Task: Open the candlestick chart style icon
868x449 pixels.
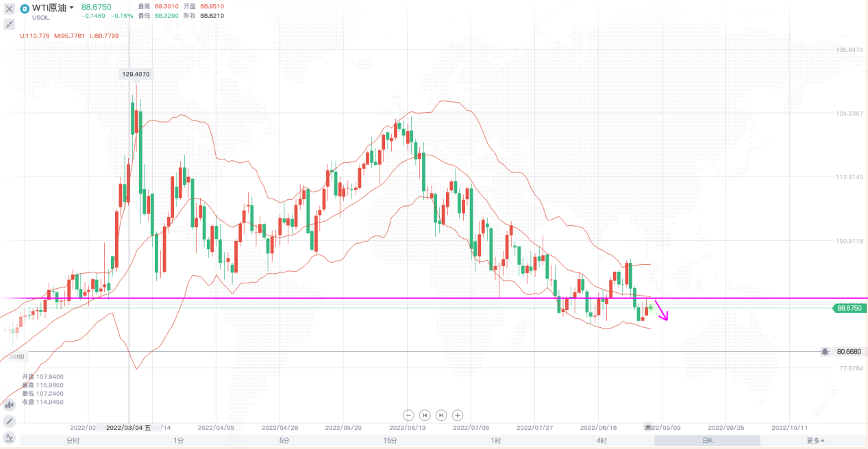Action: point(10,405)
